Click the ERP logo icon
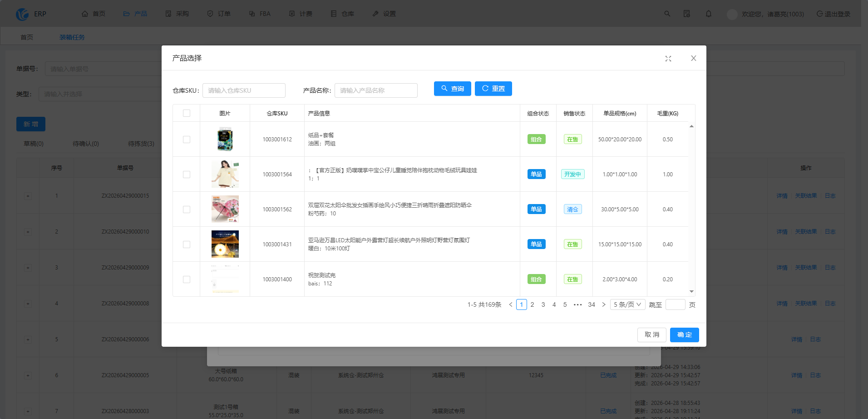 pyautogui.click(x=22, y=14)
